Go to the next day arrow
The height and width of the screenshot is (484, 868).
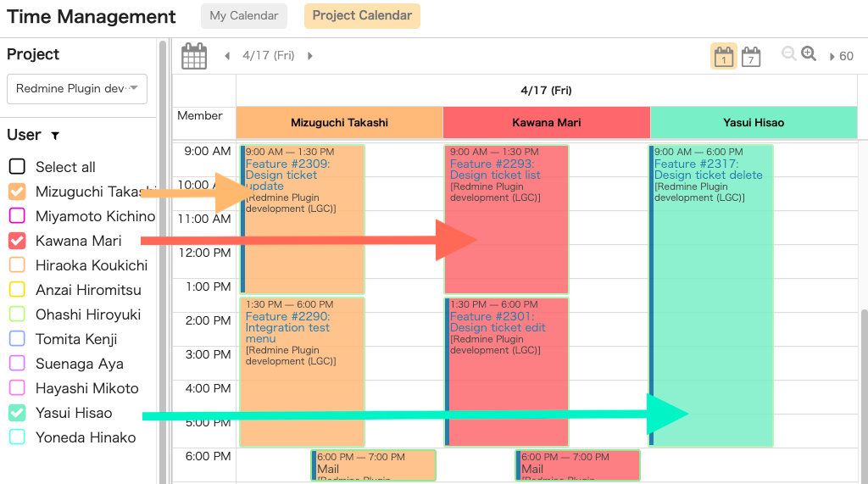coord(310,56)
